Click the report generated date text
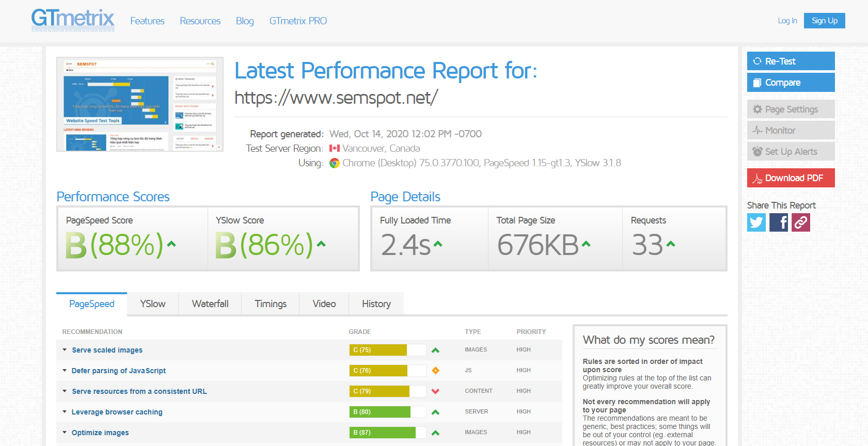The image size is (868, 446). (405, 134)
